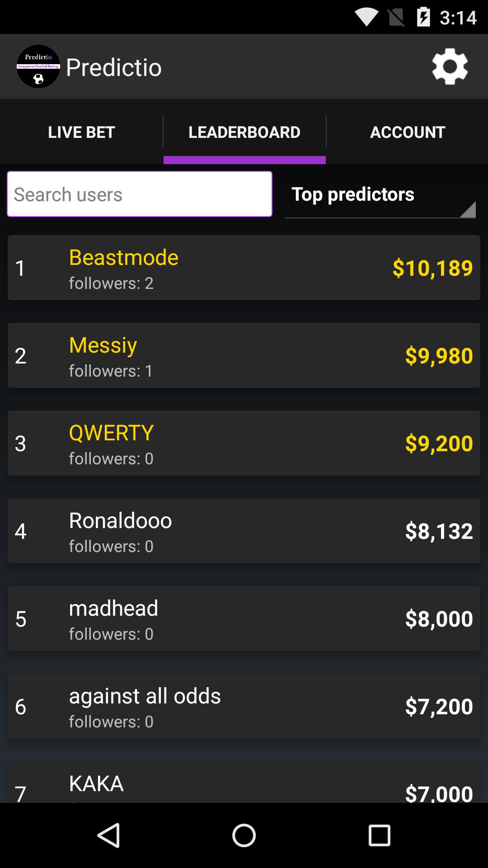
Task: Select Beastmode from the leaderboard
Action: click(244, 267)
